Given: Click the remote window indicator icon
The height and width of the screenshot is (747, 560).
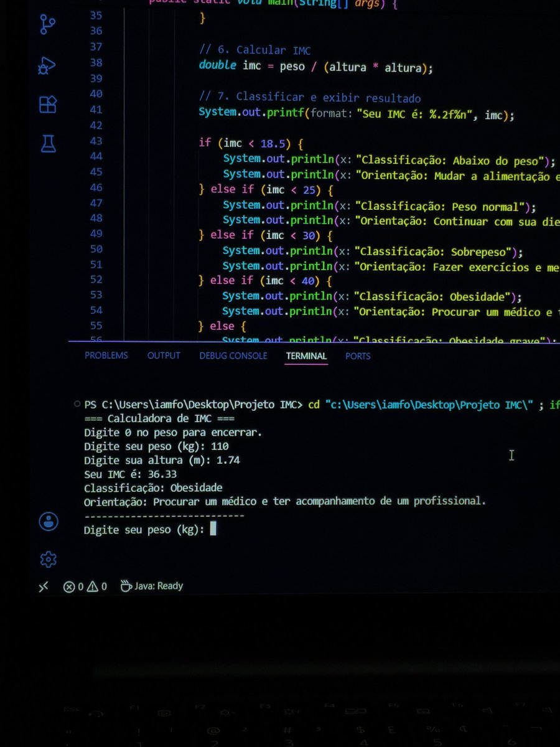Looking at the screenshot, I should pyautogui.click(x=44, y=586).
